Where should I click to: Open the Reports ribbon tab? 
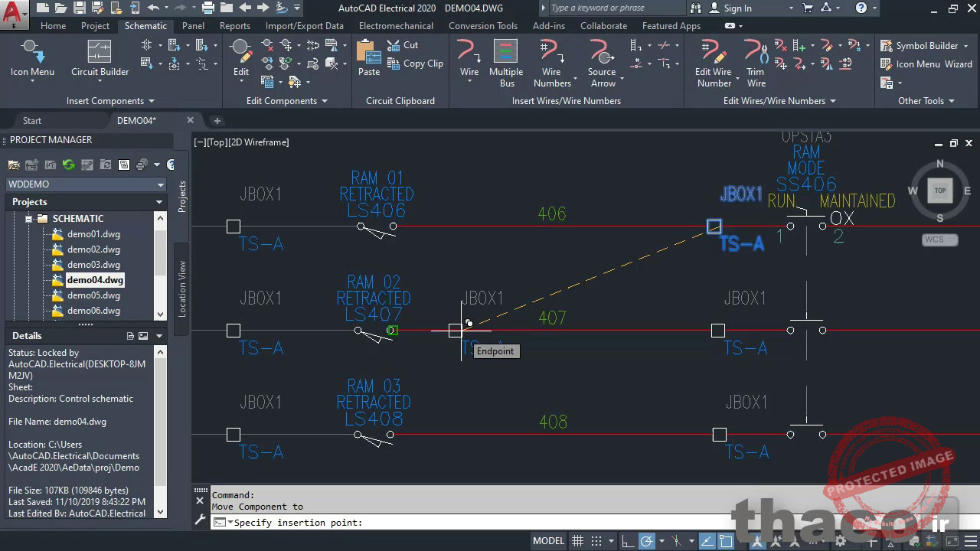click(234, 26)
